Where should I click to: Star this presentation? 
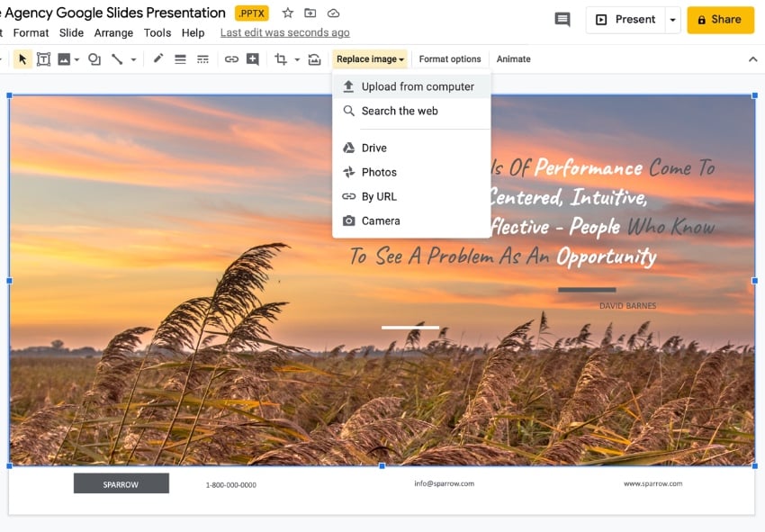[x=288, y=14]
